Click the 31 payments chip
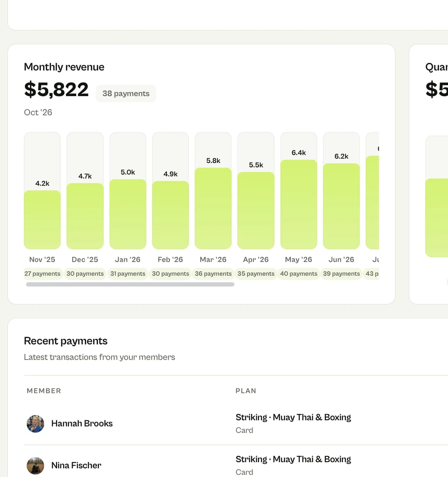 (x=128, y=274)
